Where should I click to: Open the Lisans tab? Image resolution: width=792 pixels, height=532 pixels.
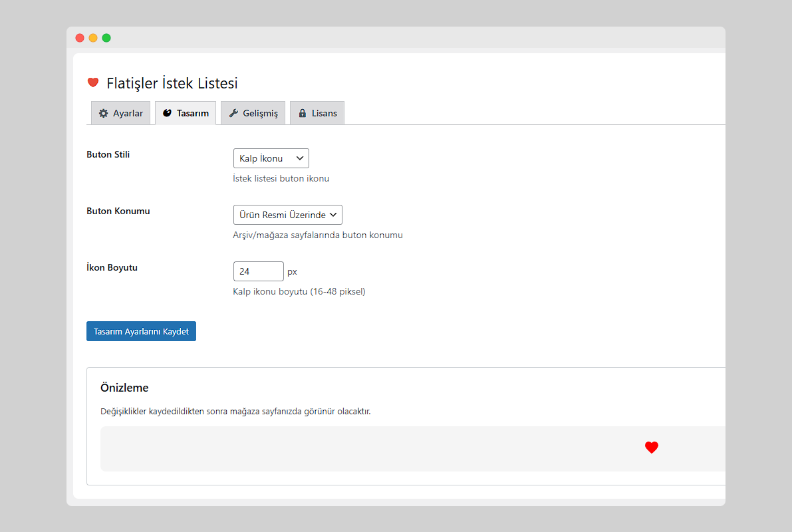coord(317,113)
